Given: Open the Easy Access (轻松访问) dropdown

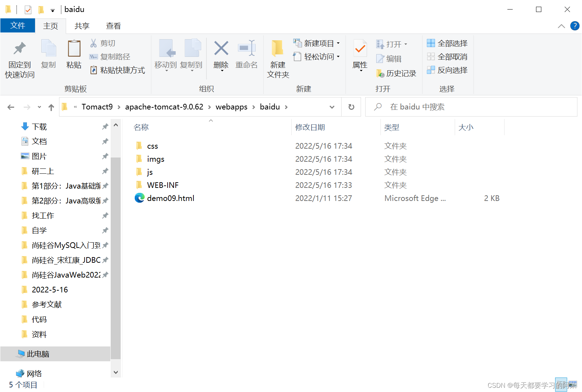Looking at the screenshot, I should pos(316,57).
